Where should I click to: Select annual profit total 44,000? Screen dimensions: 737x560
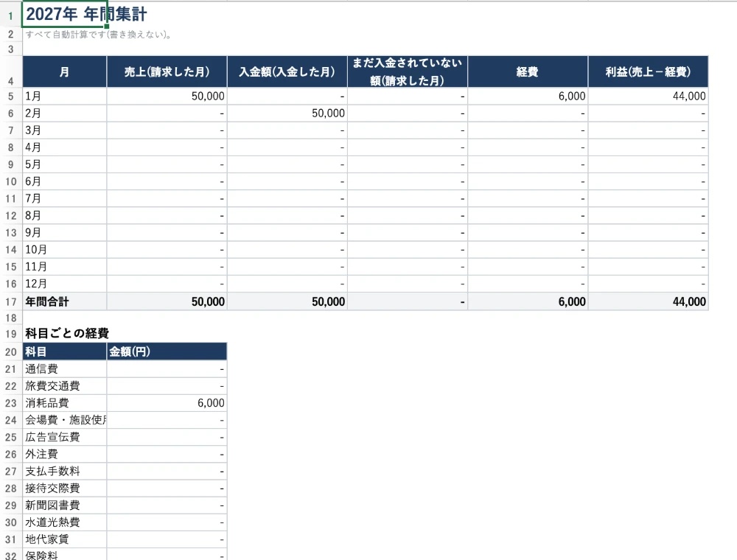[x=648, y=301]
